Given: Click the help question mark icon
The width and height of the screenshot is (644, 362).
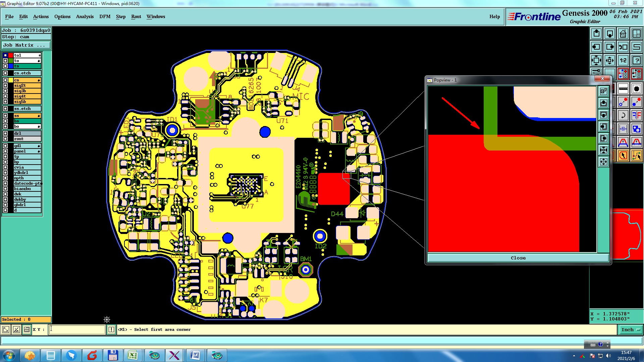Looking at the screenshot, I should (x=636, y=60).
